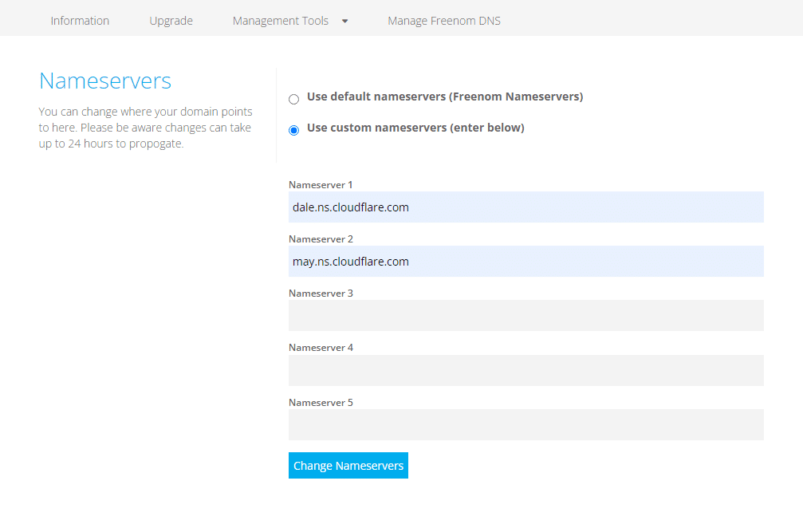Click the 'Nameserver 3' label text

[321, 294]
